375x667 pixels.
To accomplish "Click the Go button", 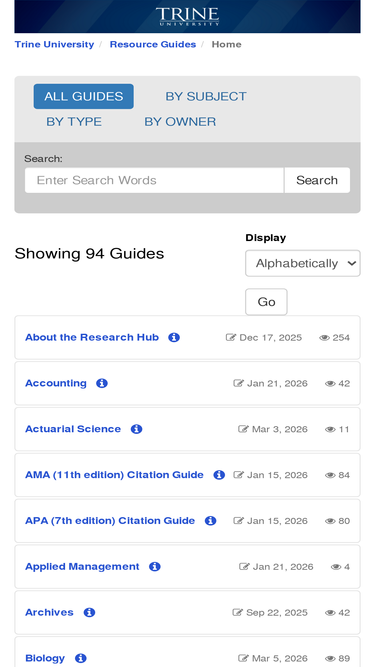I will (266, 302).
